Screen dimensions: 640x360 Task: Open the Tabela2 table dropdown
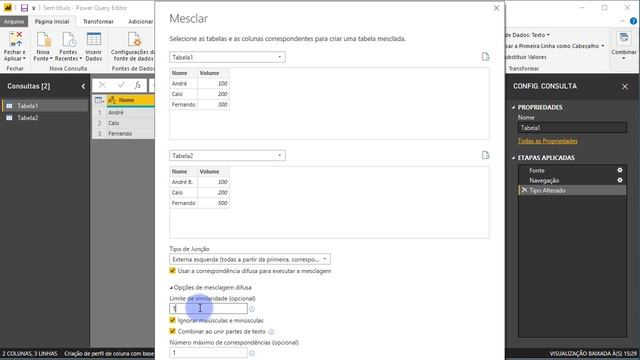tap(227, 156)
